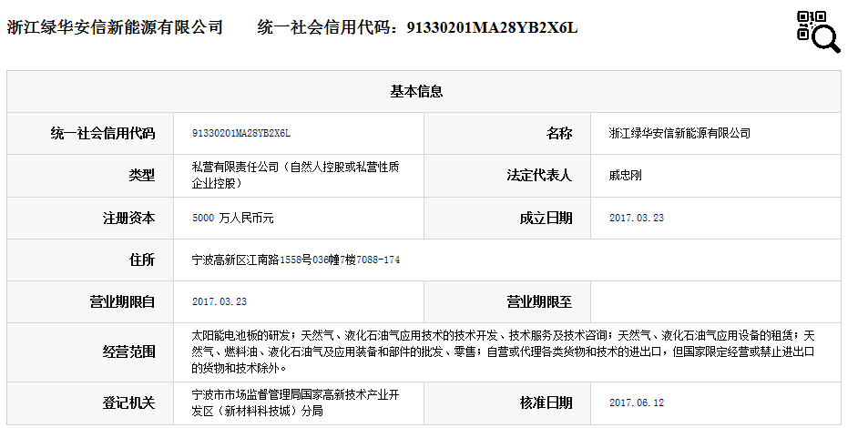Select the 5000 万人民币元 capital value
Viewport: 868px width, 428px height.
tap(233, 219)
